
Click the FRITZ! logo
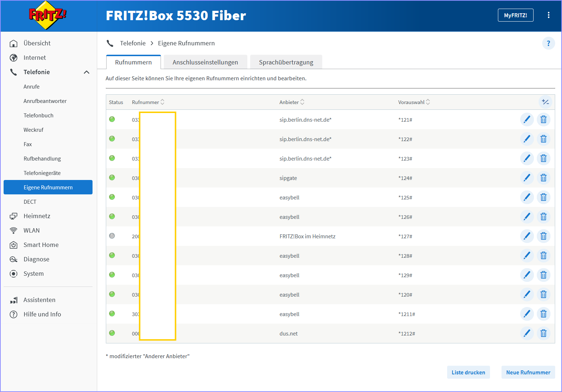click(48, 15)
